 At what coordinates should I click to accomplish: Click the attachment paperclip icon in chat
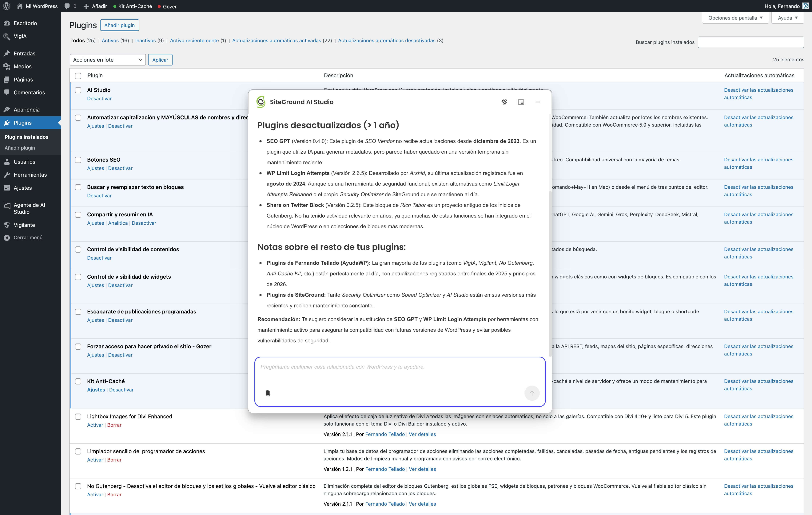click(268, 393)
